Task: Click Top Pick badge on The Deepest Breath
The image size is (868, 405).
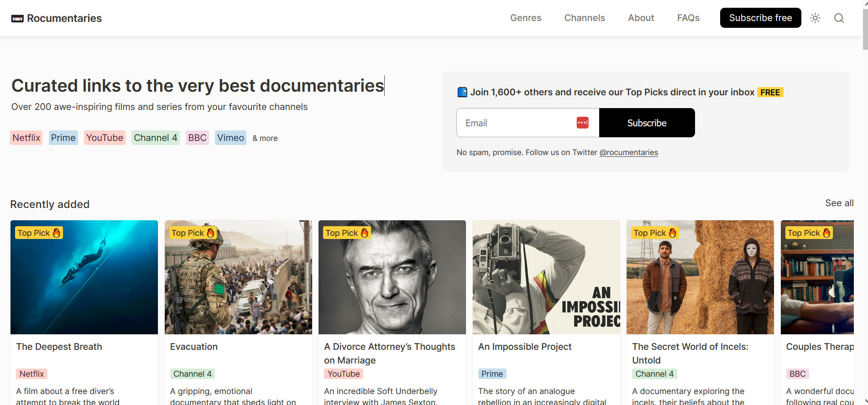Action: (39, 233)
